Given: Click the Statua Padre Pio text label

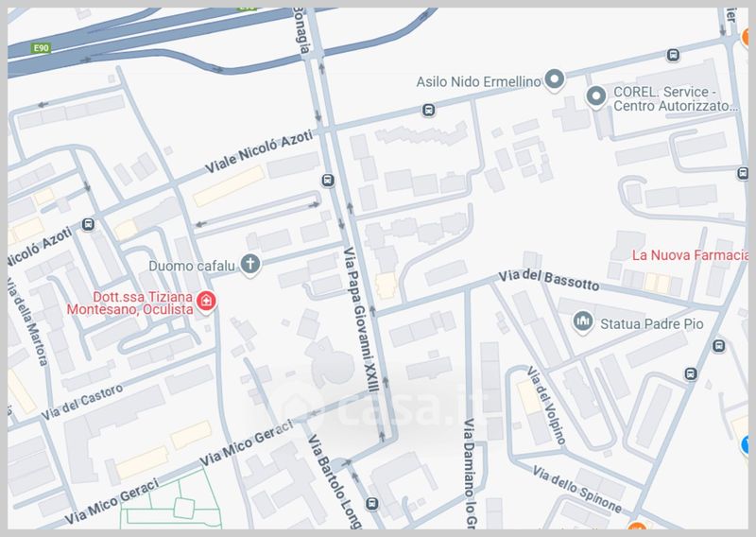Looking at the screenshot, I should [x=651, y=323].
